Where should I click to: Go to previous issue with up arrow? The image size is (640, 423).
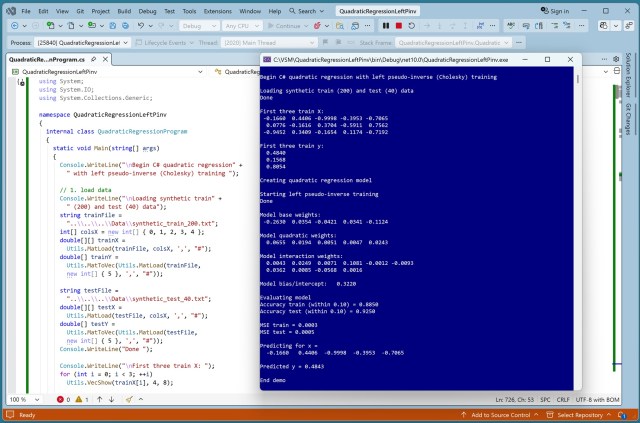100,399
